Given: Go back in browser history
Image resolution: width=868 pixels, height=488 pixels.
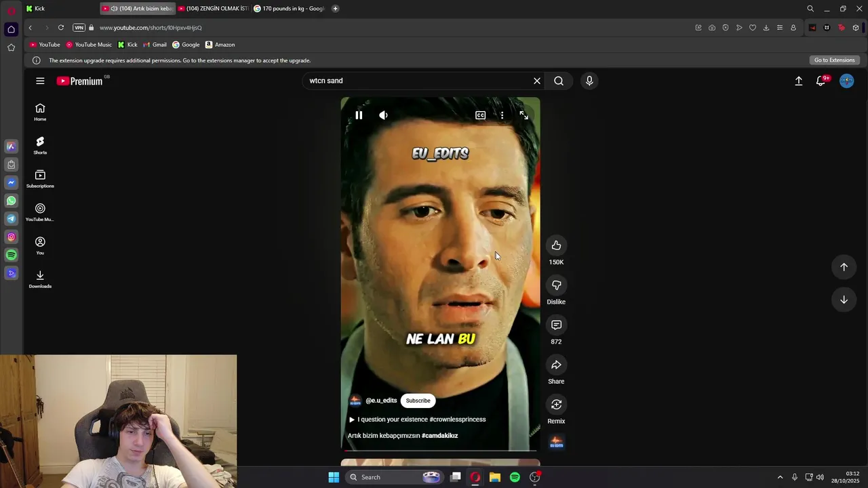Looking at the screenshot, I should click(30, 28).
